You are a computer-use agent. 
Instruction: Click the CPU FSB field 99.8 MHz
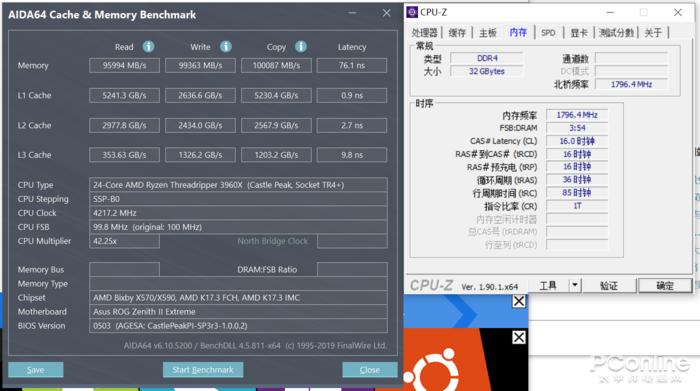pyautogui.click(x=238, y=227)
